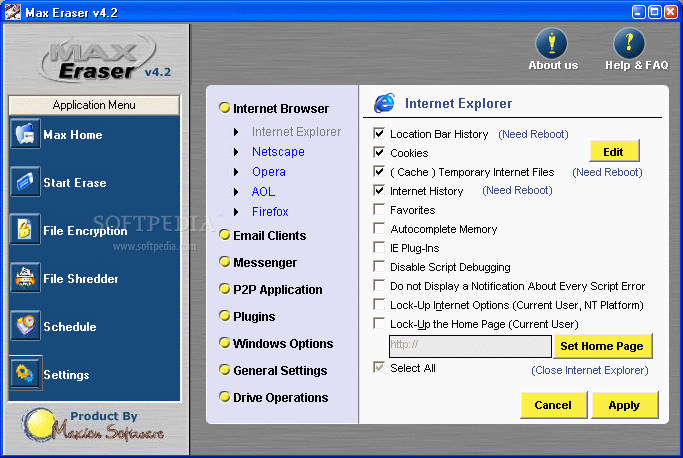683x458 pixels.
Task: Open Max Home menu item
Action: pyautogui.click(x=73, y=135)
